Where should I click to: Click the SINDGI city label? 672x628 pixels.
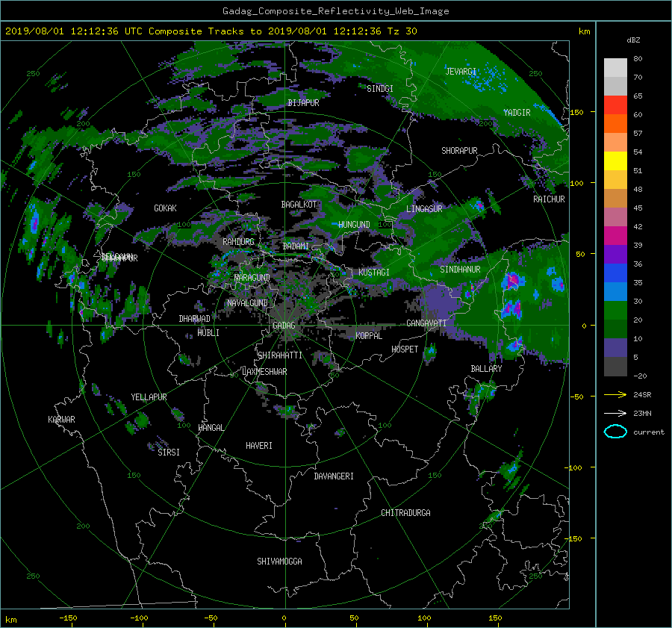(x=380, y=89)
